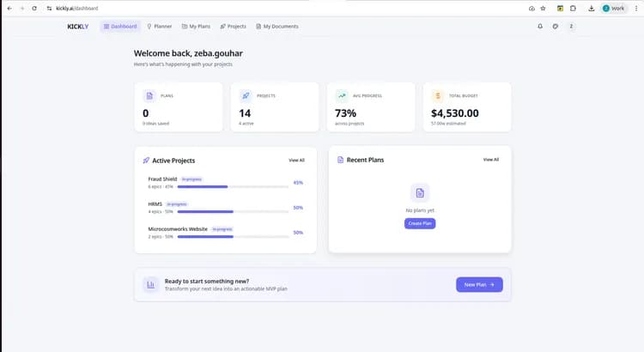Go back in the browser
The height and width of the screenshot is (352, 644).
coord(9,9)
